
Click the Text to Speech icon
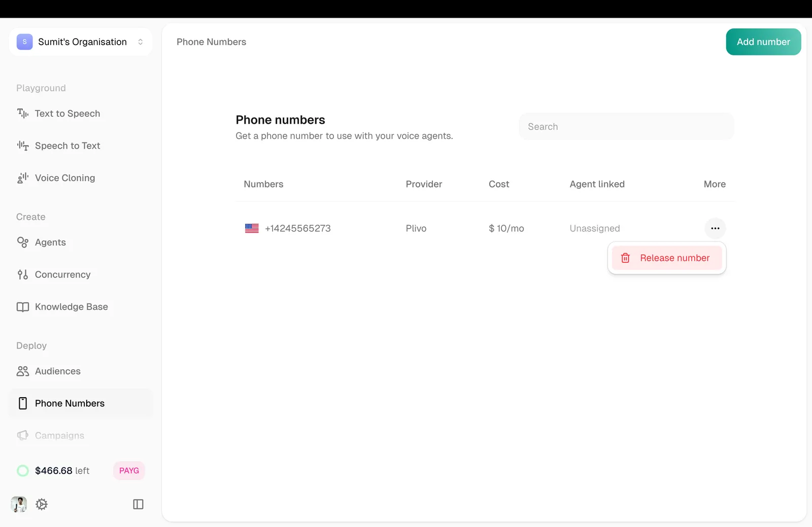23,114
